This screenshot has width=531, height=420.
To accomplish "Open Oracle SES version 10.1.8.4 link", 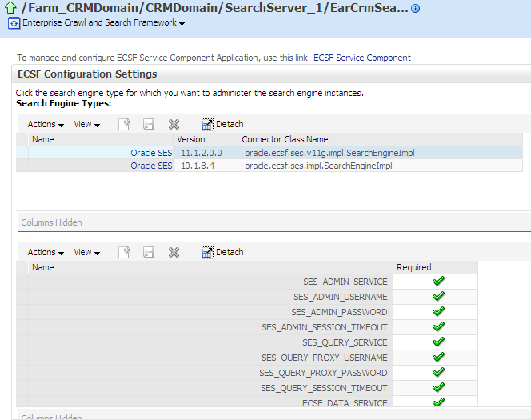I will 151,166.
